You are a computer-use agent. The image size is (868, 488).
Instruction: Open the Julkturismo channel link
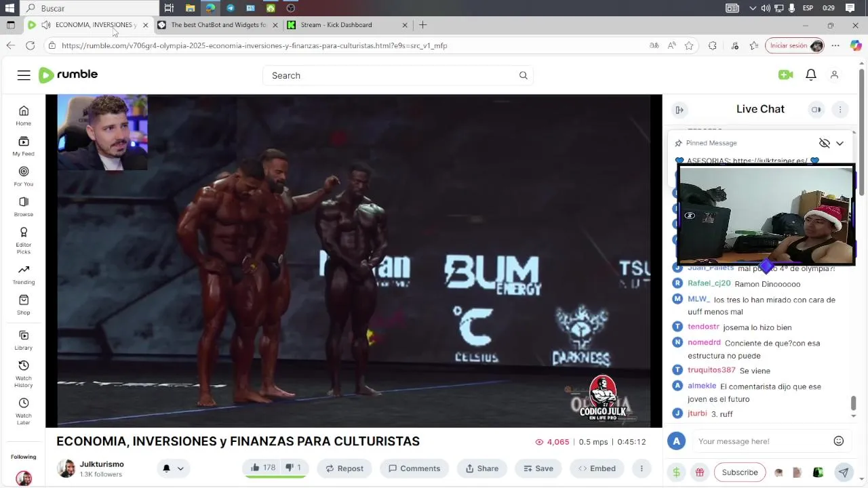point(102,464)
